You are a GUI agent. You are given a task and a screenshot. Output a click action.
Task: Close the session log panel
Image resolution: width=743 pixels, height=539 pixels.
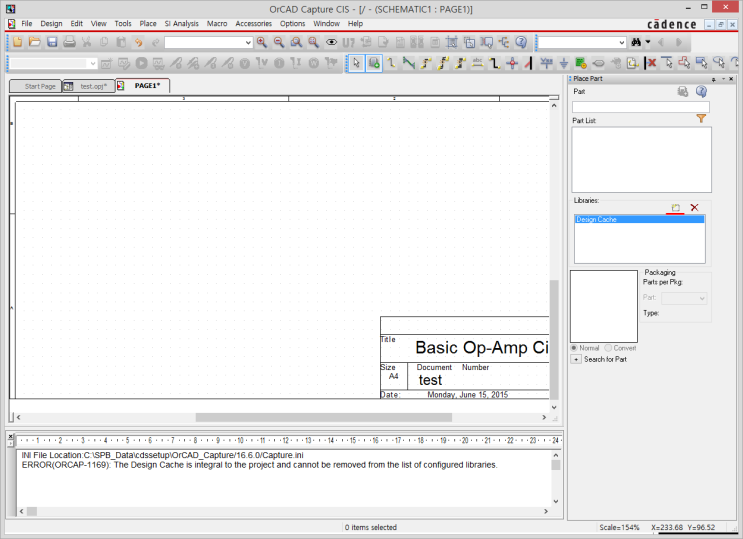click(x=10, y=437)
